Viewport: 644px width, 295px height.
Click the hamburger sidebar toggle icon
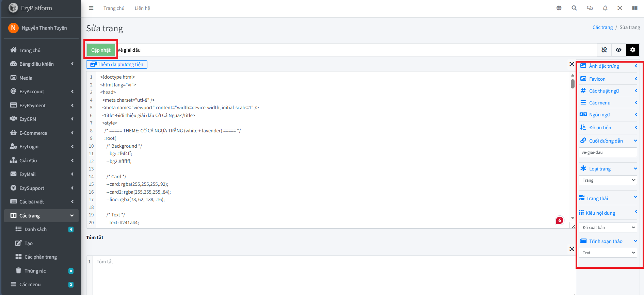point(91,8)
